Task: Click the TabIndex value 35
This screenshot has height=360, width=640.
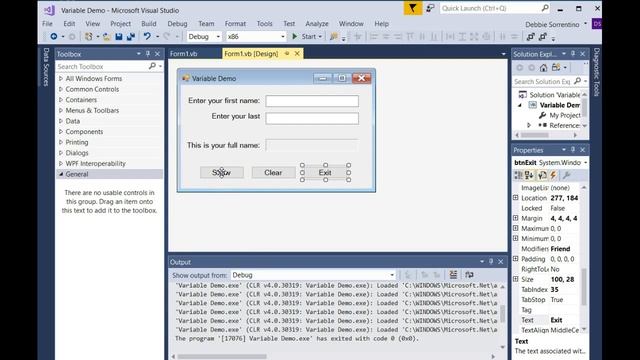Action: 554,289
